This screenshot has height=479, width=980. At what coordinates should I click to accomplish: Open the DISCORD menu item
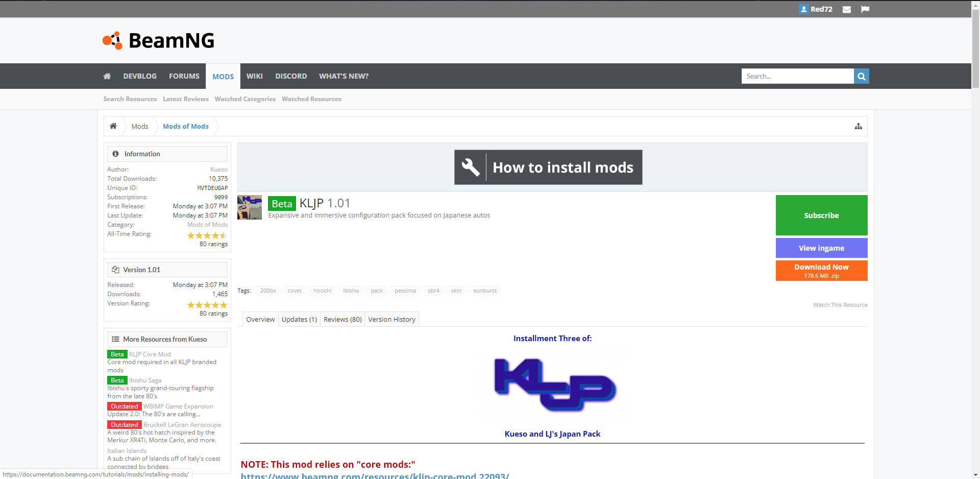click(x=291, y=76)
